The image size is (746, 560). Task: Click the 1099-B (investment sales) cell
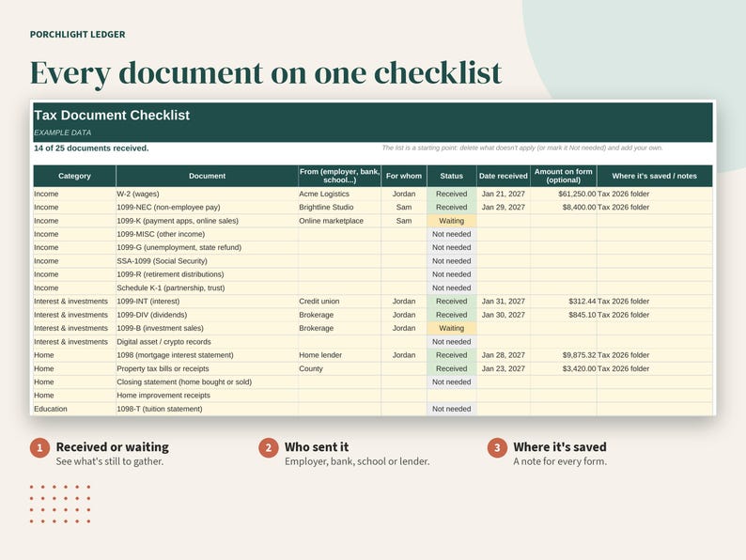point(207,328)
